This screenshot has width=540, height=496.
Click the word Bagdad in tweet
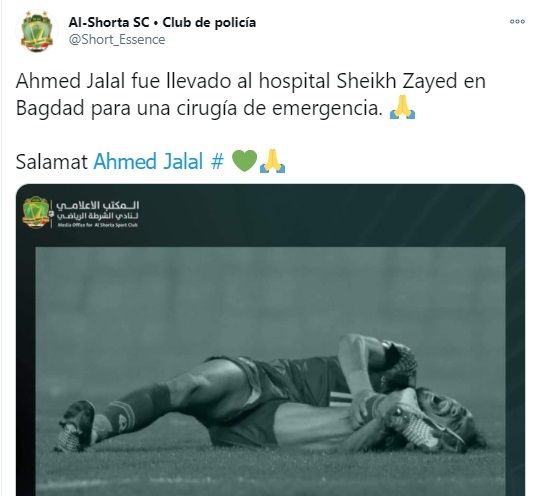[50, 108]
